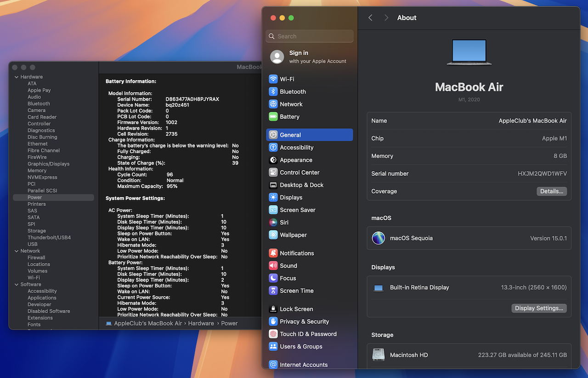The image size is (588, 378).
Task: Open the Network globe icon item
Action: pyautogui.click(x=273, y=104)
